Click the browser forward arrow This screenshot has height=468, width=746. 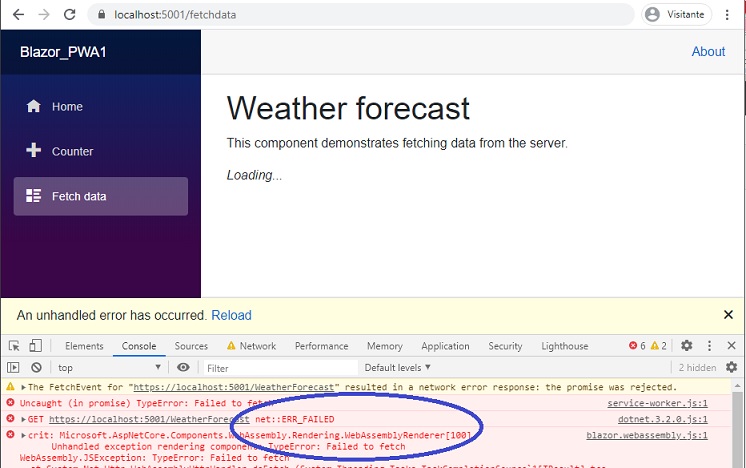click(x=44, y=15)
